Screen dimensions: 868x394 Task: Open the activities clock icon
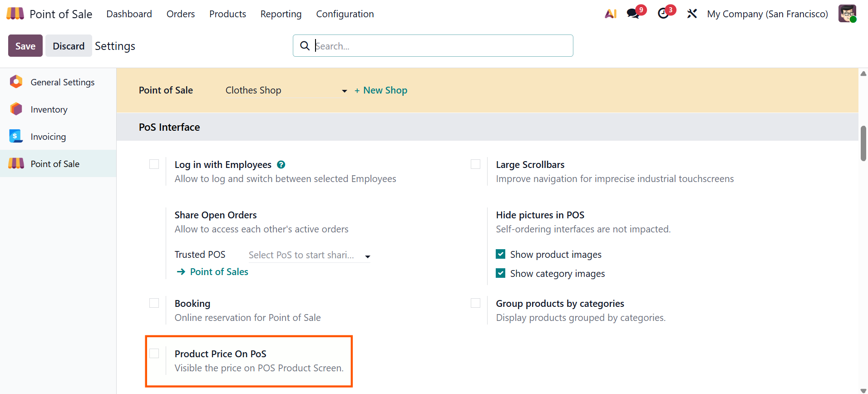pos(663,14)
